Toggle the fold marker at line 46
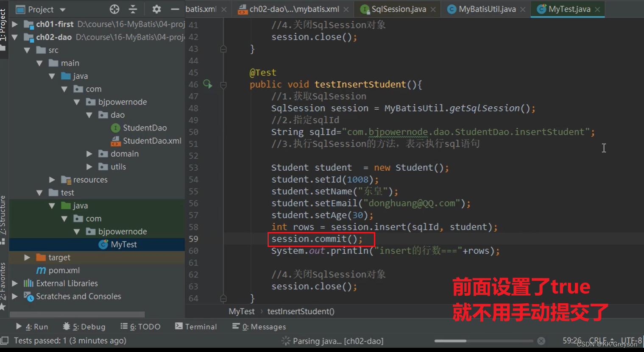 [223, 85]
